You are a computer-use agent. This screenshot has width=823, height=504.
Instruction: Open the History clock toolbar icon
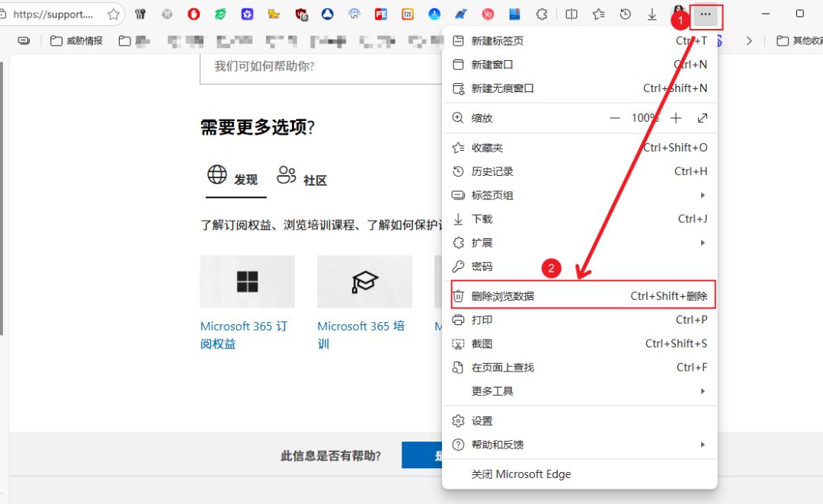(625, 14)
